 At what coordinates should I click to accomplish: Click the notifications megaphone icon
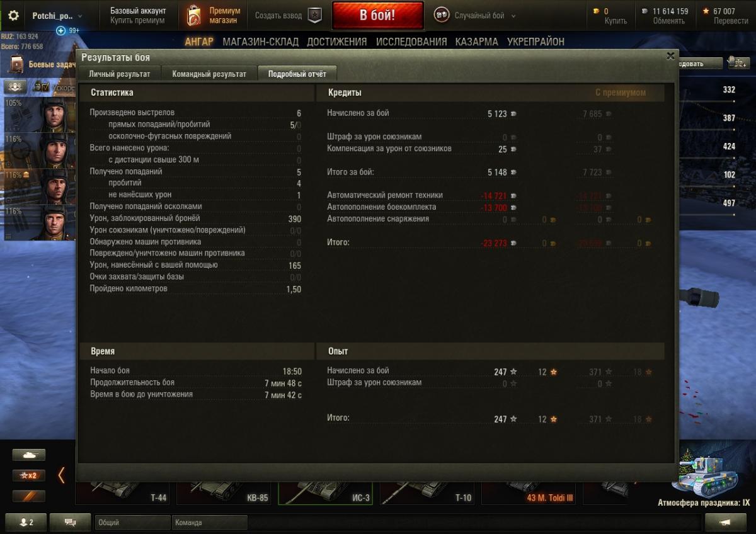725,522
